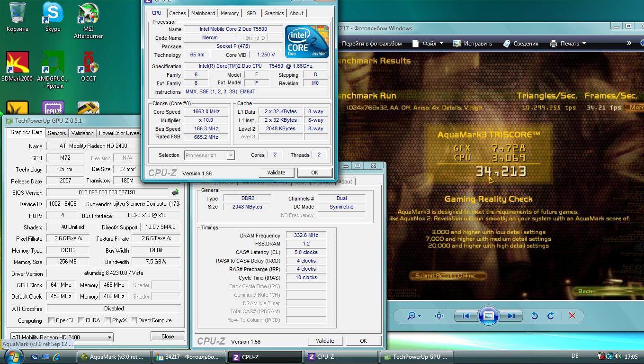Click the CAS# Latency 5.0 clocks value
The height and width of the screenshot is (364, 644).
(x=306, y=252)
